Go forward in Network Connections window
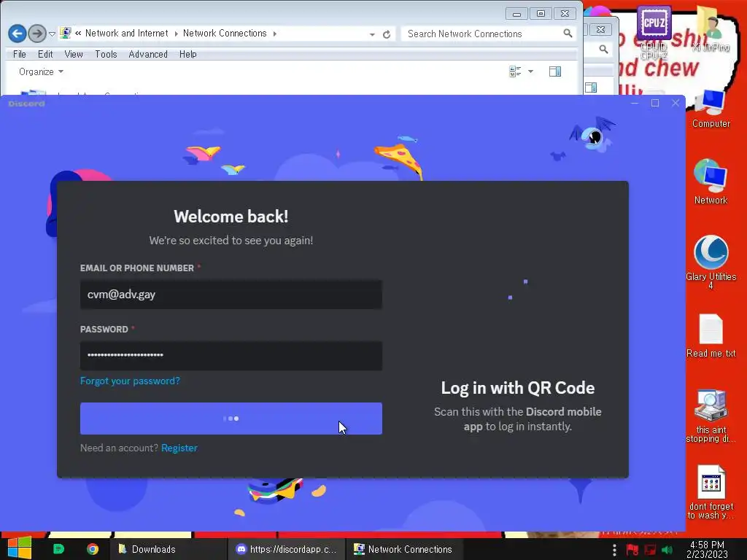The image size is (747, 560). tap(37, 34)
